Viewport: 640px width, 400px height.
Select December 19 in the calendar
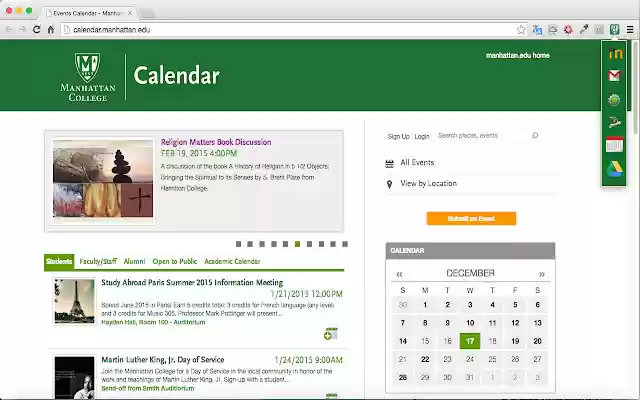515,341
